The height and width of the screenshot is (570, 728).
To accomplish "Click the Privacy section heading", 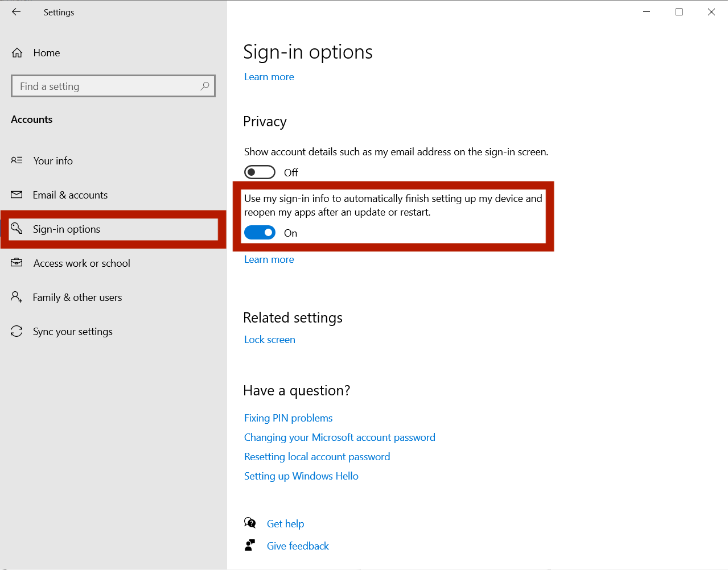I will click(x=265, y=122).
